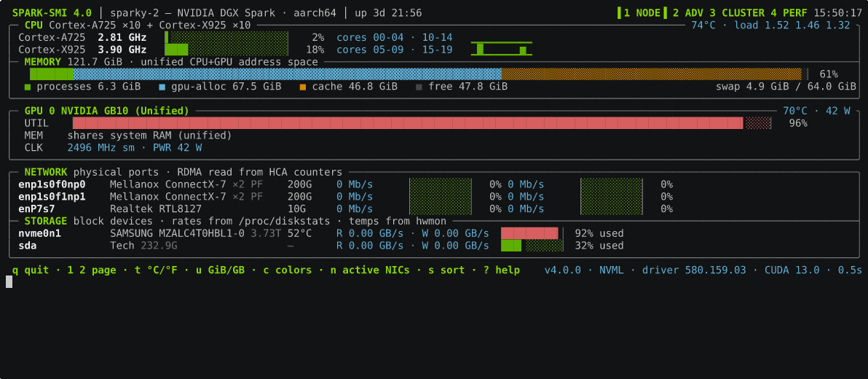The image size is (868, 379).
Task: Click the unified memory usage bar
Action: click(x=419, y=74)
